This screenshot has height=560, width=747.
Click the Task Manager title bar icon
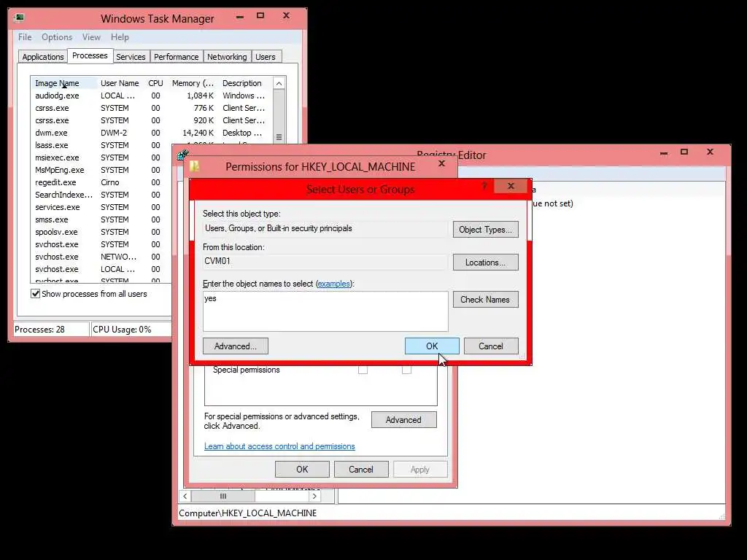click(x=19, y=18)
